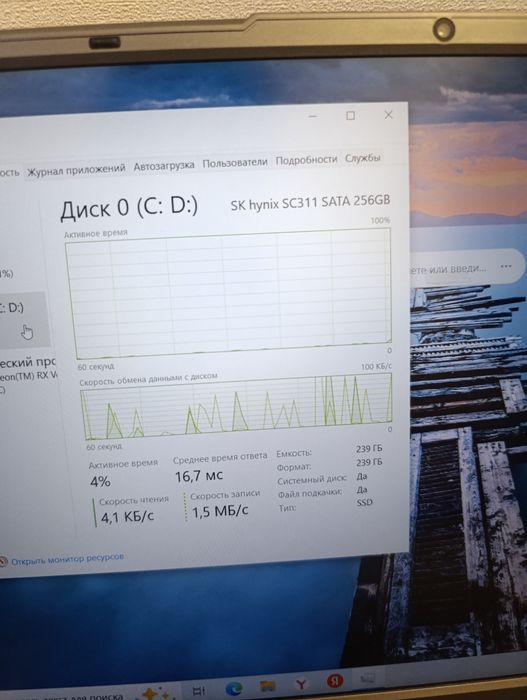Viewport: 527px width, 700px height.
Task: Select the Radeon RX graphics processor sidebar entry
Action: (28, 375)
